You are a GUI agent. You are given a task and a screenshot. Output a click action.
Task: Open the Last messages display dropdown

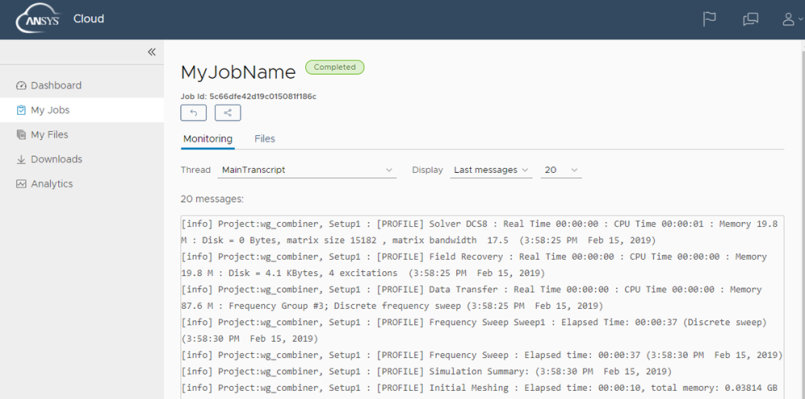pyautogui.click(x=491, y=170)
